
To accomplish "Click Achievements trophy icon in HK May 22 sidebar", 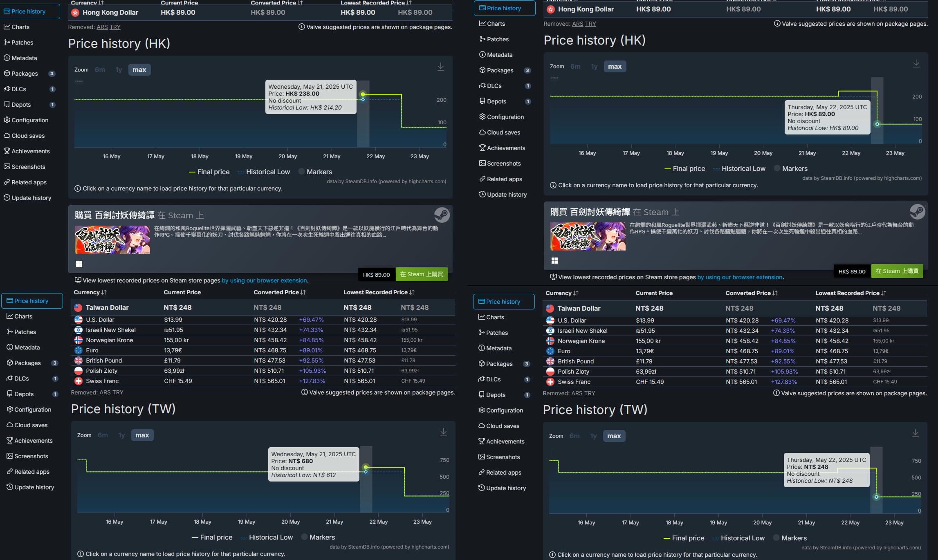I will coord(482,148).
